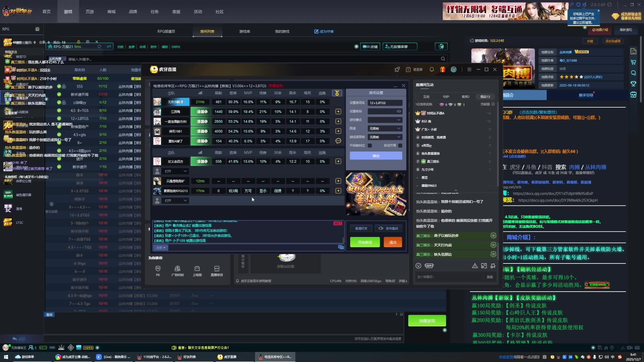
Task: Open the 限速 无限制 dropdown
Action: tap(385, 128)
